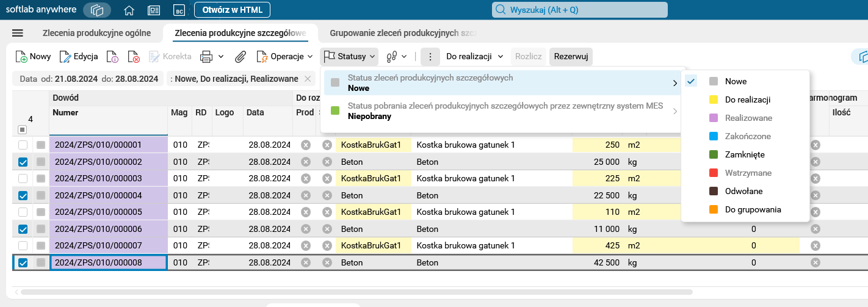This screenshot has width=868, height=307.
Task: Click the footsteps tracking icon
Action: tap(392, 57)
